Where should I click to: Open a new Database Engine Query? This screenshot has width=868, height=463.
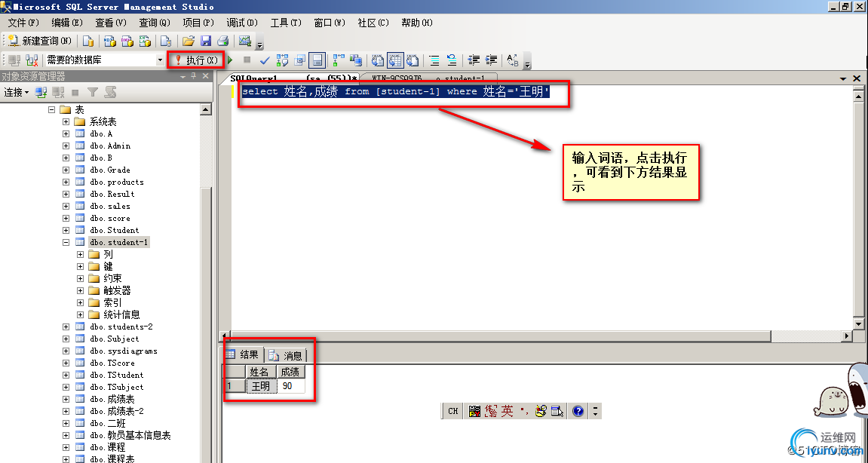pos(88,41)
